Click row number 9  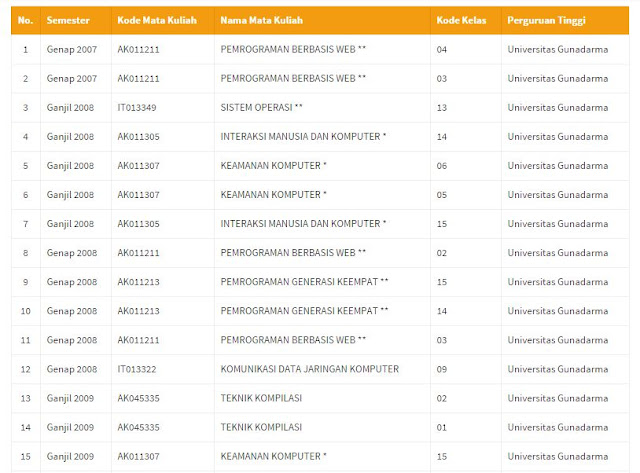pos(25,282)
